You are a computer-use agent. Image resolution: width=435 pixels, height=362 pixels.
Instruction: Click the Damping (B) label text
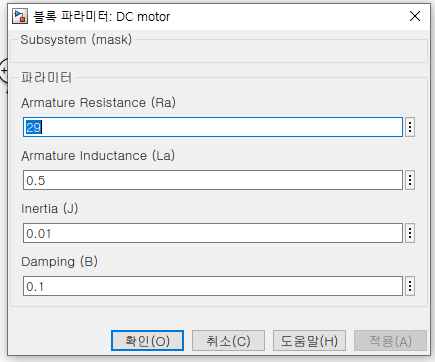coord(59,262)
